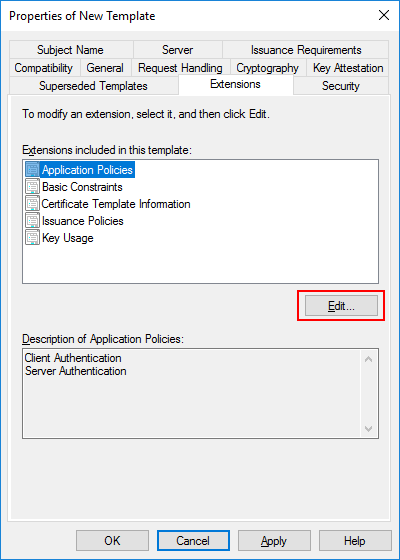
Task: Select Key Usage in the extensions list
Action: point(68,238)
